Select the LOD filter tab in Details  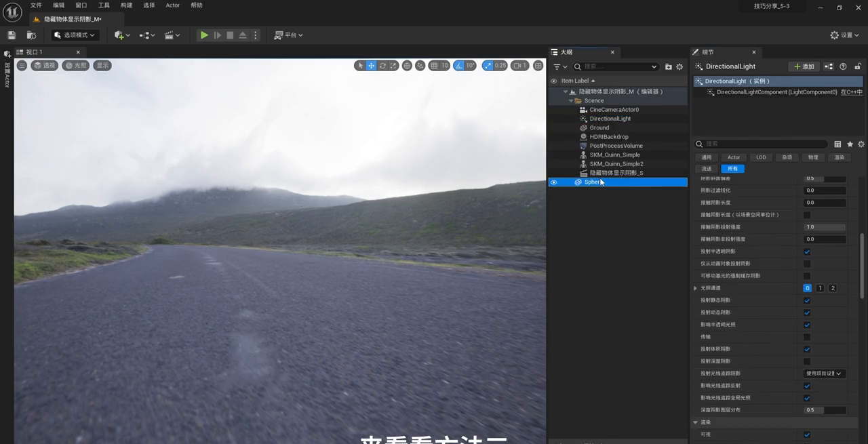point(761,157)
